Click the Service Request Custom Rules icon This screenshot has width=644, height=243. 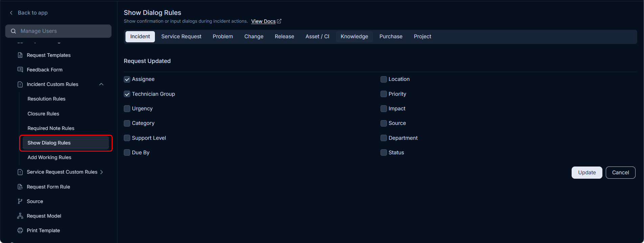(x=20, y=172)
